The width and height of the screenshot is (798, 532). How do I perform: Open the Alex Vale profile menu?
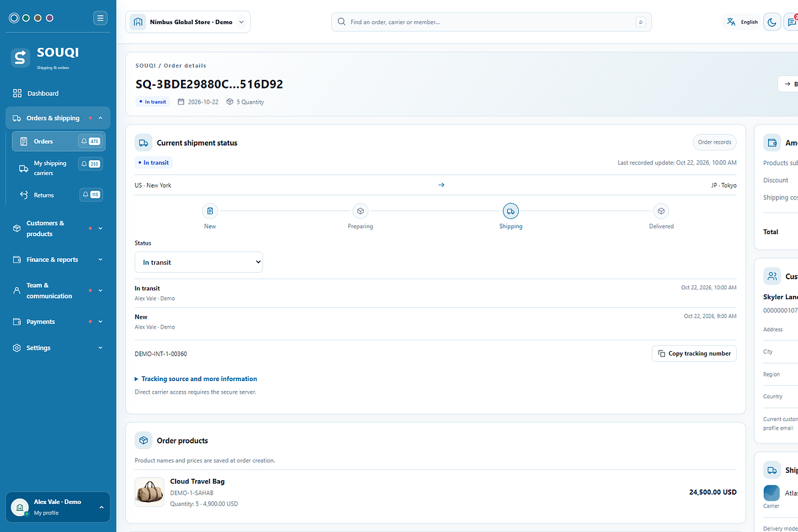(58, 507)
